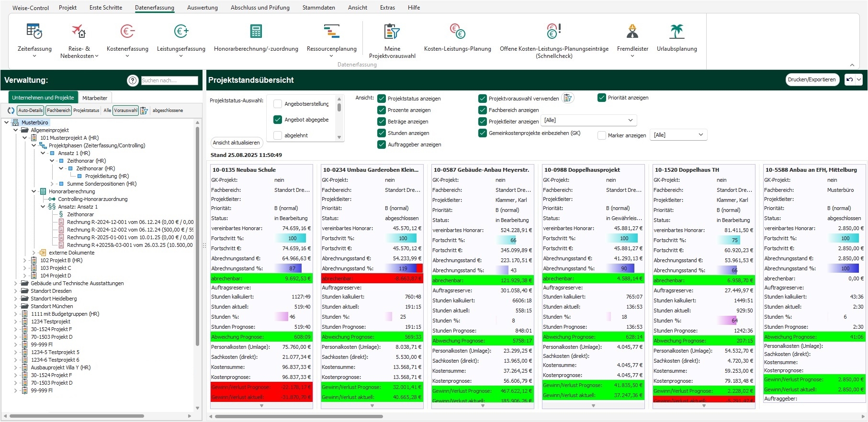The height and width of the screenshot is (422, 868).
Task: Click the help question mark beside Verwaltung
Action: point(133,80)
